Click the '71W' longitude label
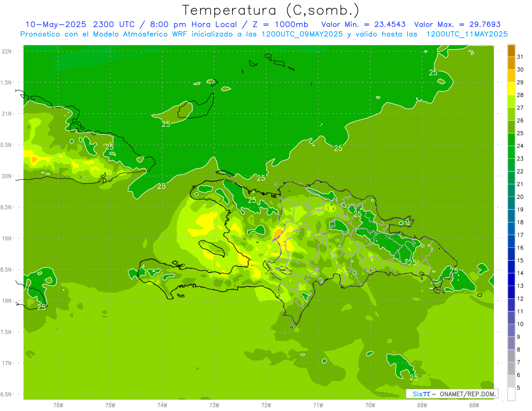The image size is (532, 411). tap(318, 405)
